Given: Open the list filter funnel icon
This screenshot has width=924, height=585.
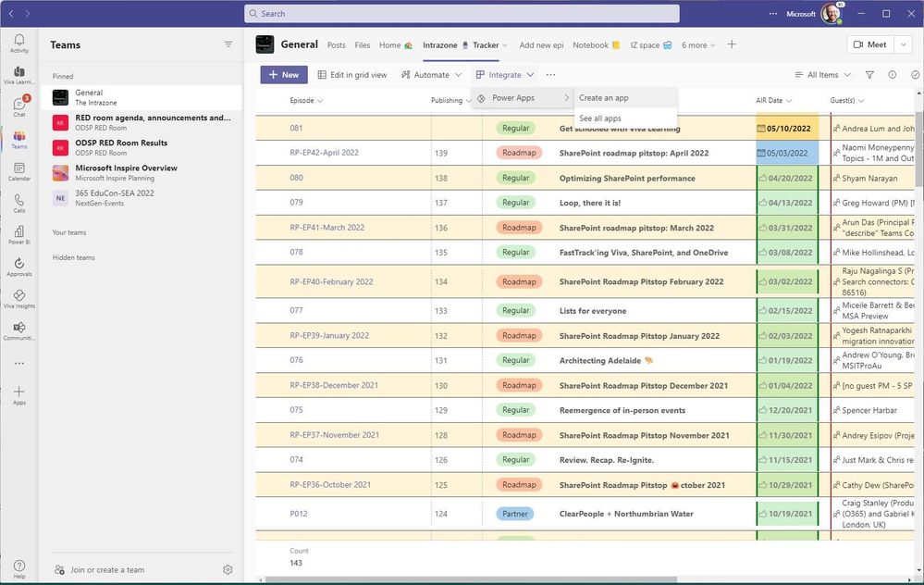Looking at the screenshot, I should coord(869,75).
